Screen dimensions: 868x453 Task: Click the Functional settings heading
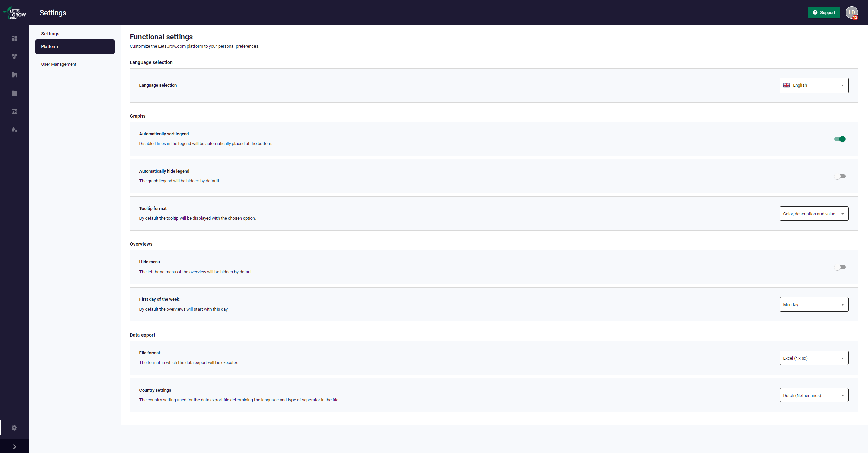(161, 37)
